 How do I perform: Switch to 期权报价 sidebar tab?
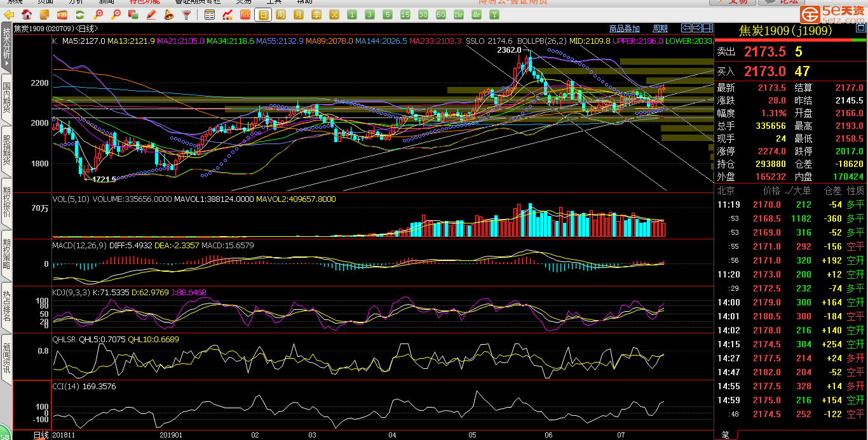[6, 202]
